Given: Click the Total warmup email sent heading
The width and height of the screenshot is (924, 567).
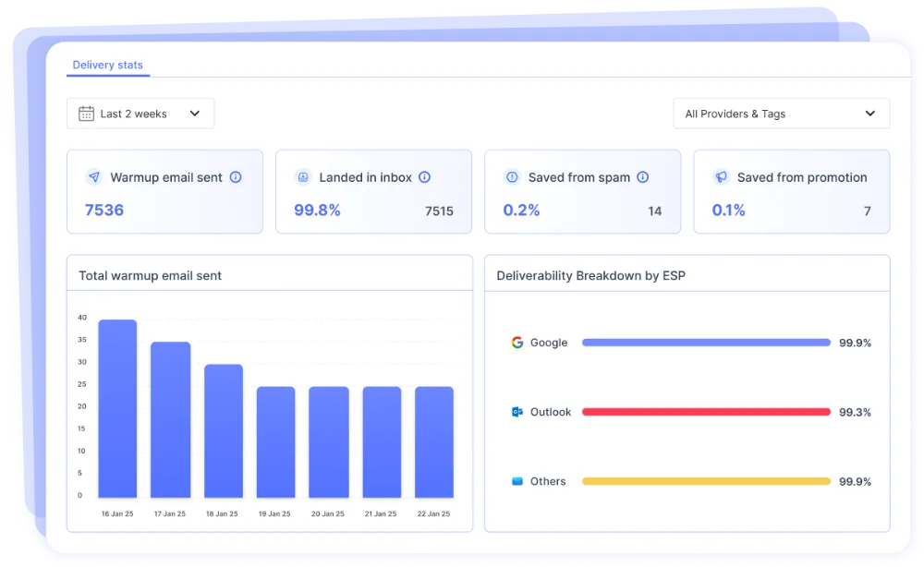Looking at the screenshot, I should coord(151,275).
